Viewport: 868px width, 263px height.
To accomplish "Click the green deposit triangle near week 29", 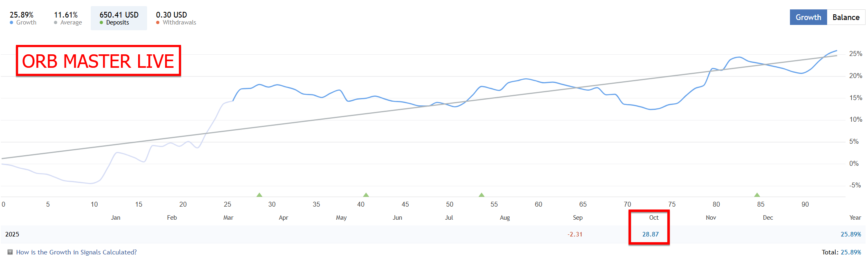I will [x=259, y=195].
